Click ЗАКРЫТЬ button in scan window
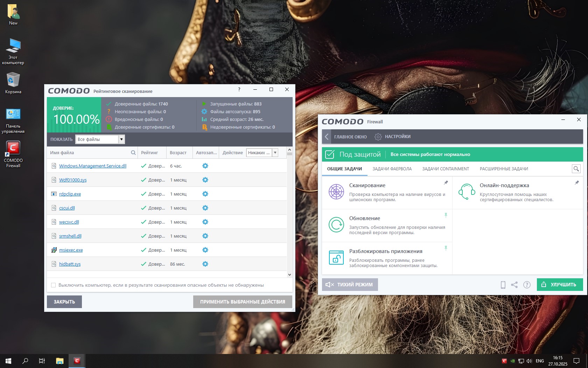Viewport: 588px width, 368px height. (x=64, y=302)
